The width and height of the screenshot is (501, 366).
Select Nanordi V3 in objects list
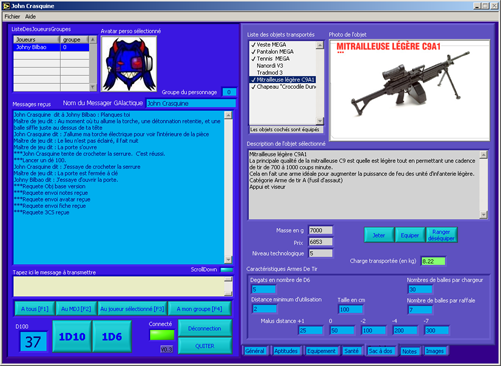coord(270,66)
